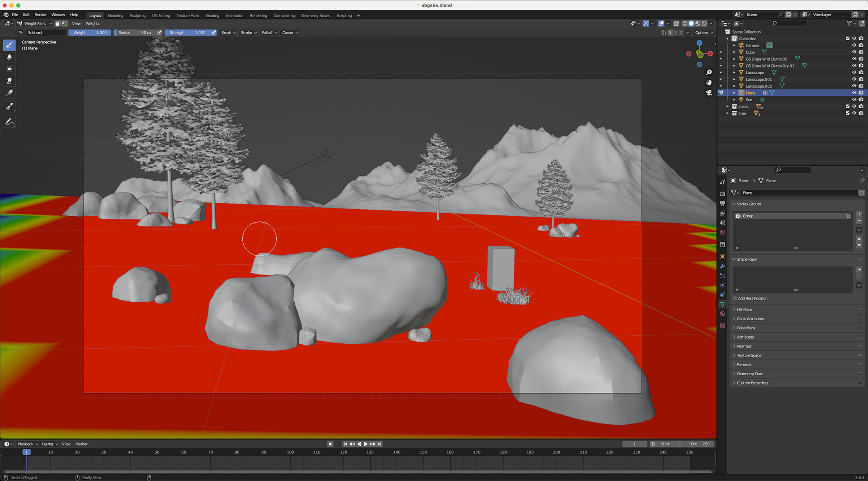Image resolution: width=868 pixels, height=481 pixels.
Task: Open the Brush settings dropdown
Action: pos(228,33)
